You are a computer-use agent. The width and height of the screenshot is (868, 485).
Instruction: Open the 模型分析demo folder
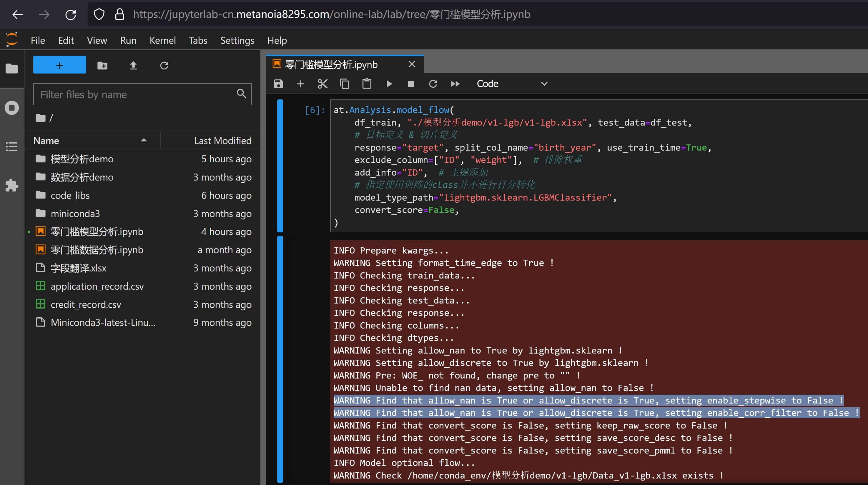click(x=82, y=159)
